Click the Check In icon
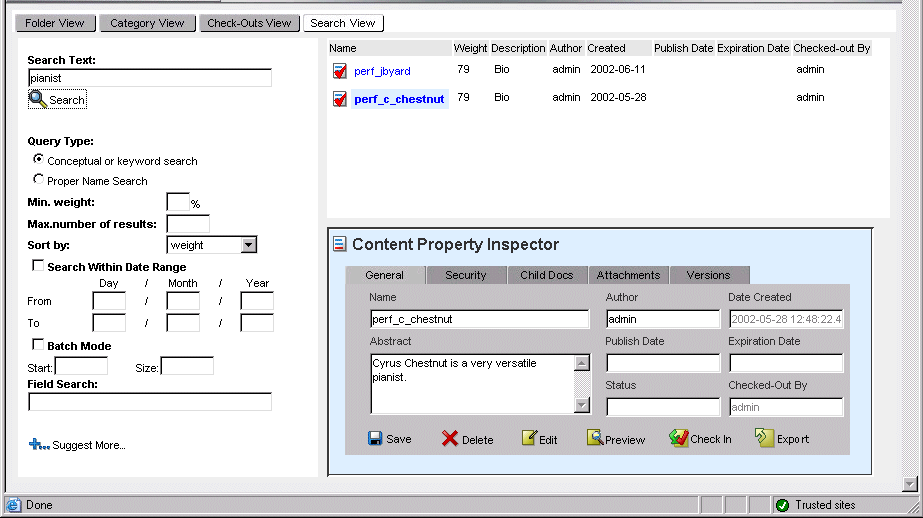The image size is (923, 518). click(679, 438)
